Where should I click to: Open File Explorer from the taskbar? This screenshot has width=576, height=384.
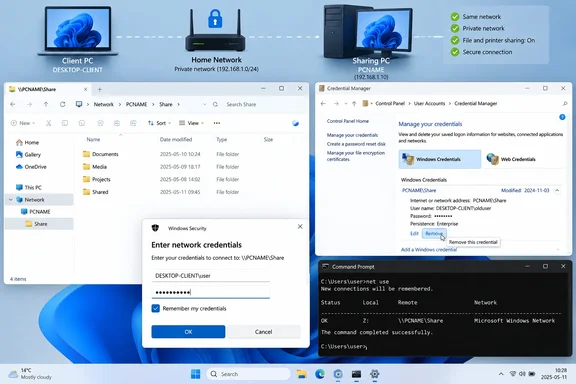tap(302, 374)
